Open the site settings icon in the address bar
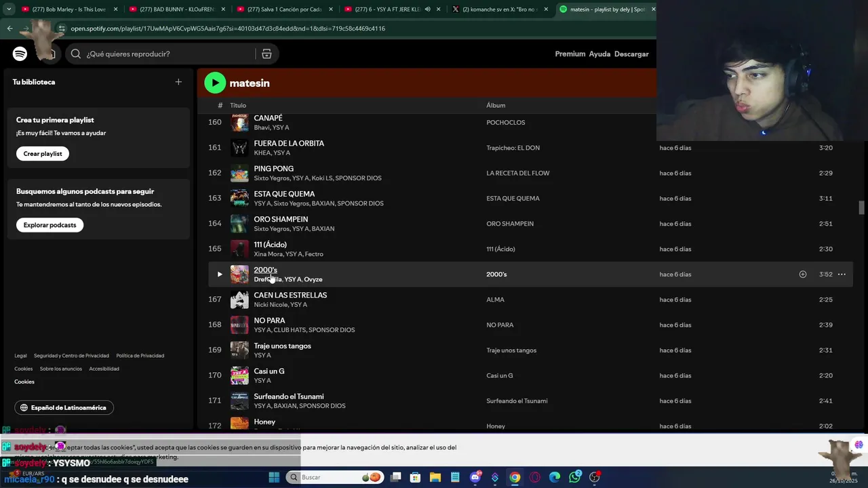Viewport: 868px width, 488px height. 62,28
